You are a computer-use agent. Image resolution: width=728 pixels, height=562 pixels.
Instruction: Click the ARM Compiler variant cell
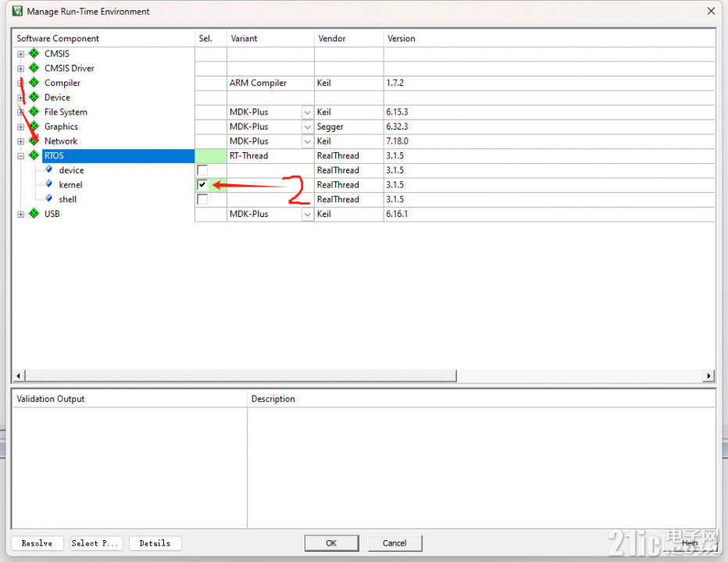click(270, 83)
